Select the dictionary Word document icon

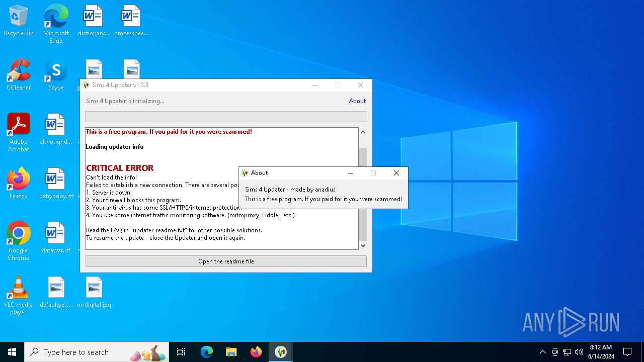(93, 21)
